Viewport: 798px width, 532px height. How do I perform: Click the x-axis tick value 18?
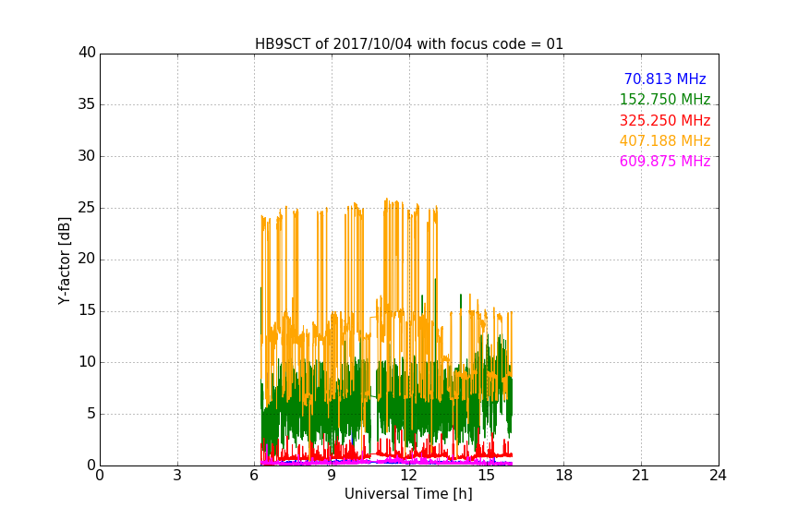pos(563,476)
